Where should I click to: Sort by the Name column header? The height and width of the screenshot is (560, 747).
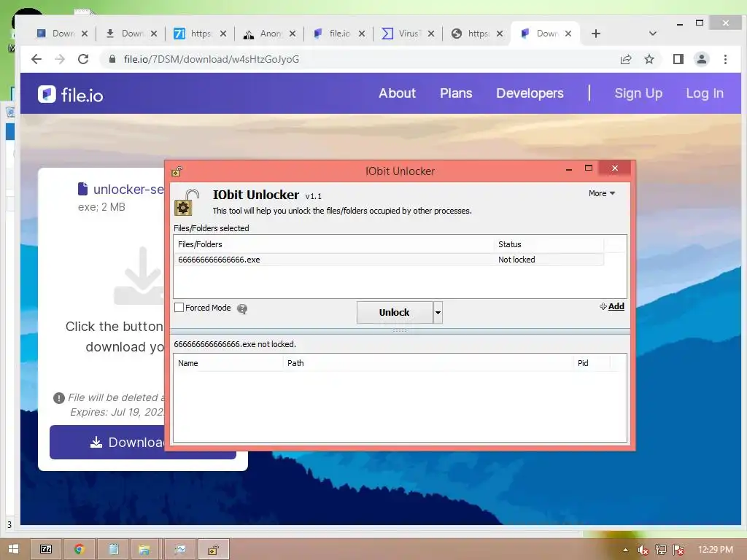pos(228,363)
